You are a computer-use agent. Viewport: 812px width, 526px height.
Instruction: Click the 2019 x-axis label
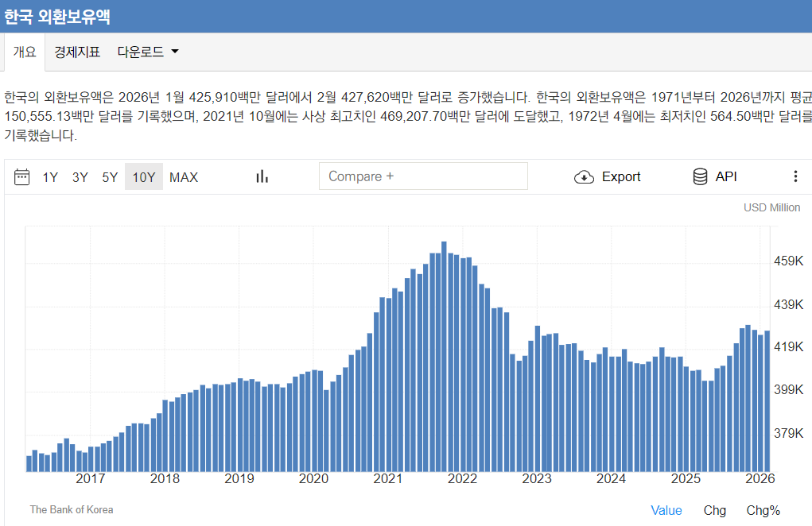click(239, 479)
